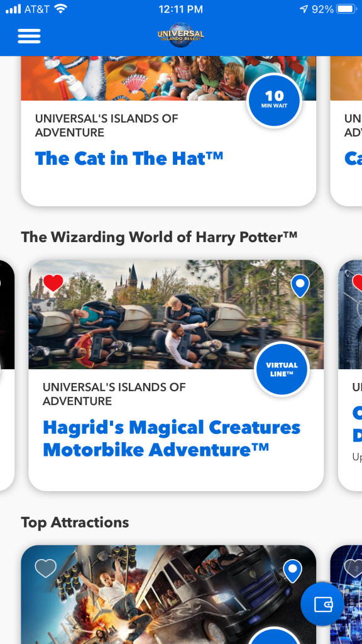Open the wallet floating button
Image resolution: width=362 pixels, height=644 pixels.
(x=322, y=604)
